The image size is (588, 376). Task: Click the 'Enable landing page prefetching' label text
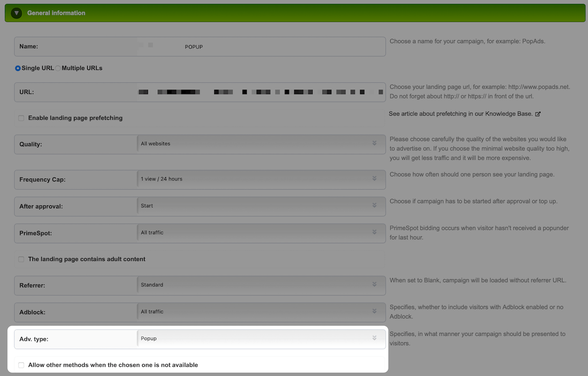coord(75,118)
